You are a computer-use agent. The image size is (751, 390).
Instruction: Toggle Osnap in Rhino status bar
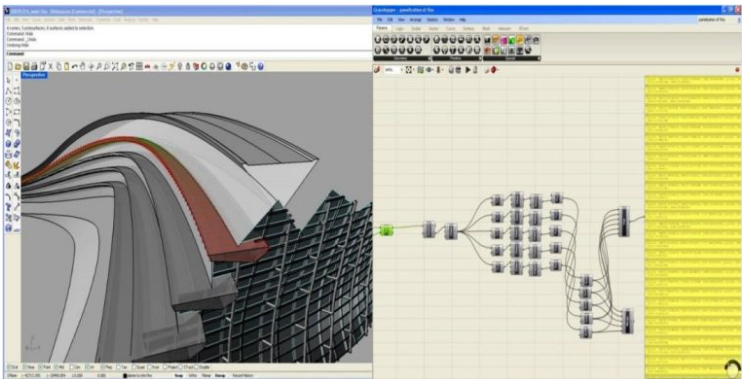pyautogui.click(x=220, y=376)
